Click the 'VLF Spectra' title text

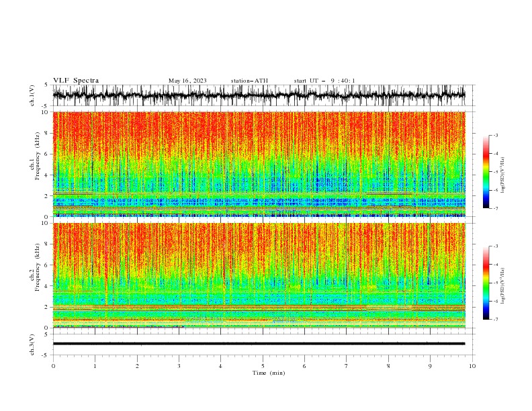pos(76,81)
